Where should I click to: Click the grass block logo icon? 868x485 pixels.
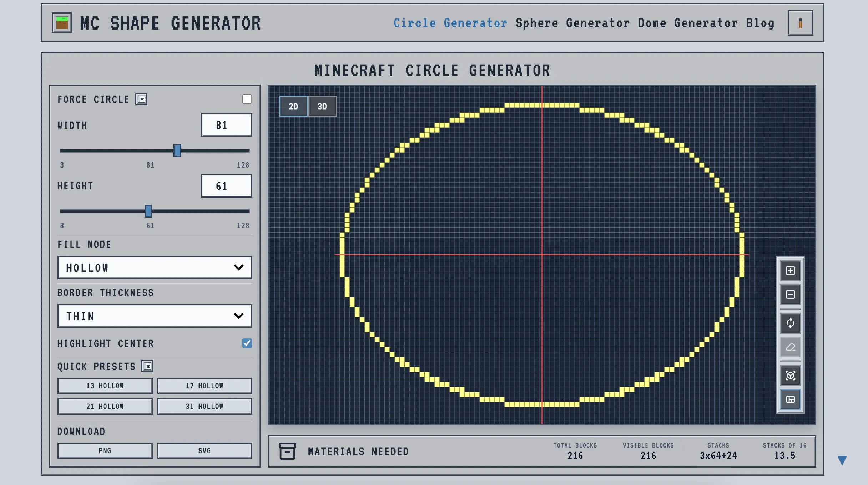coord(62,23)
